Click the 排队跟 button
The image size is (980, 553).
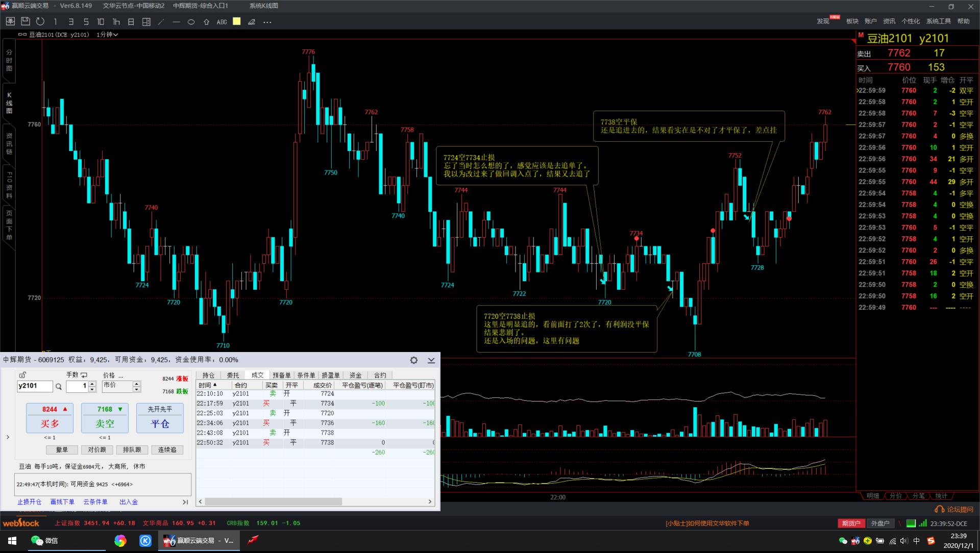132,450
